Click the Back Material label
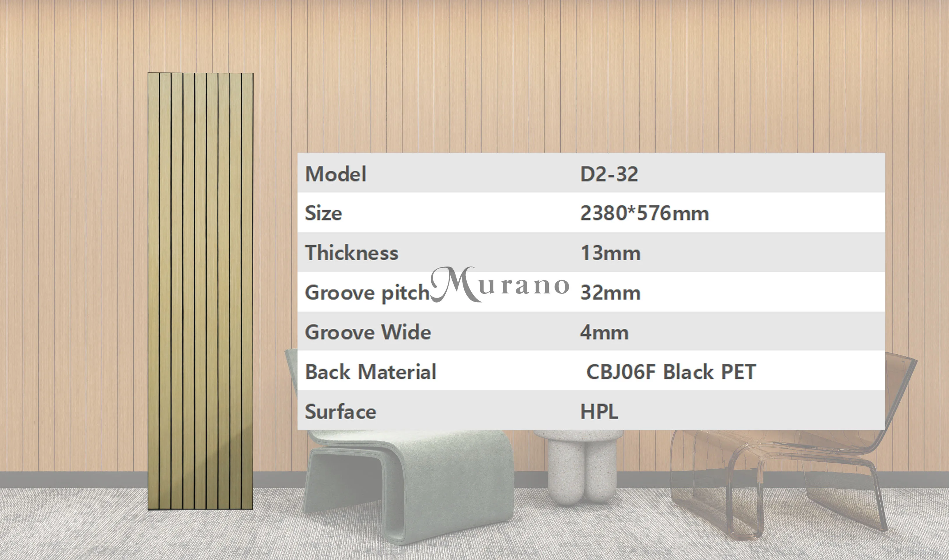Image resolution: width=949 pixels, height=560 pixels. tap(370, 372)
